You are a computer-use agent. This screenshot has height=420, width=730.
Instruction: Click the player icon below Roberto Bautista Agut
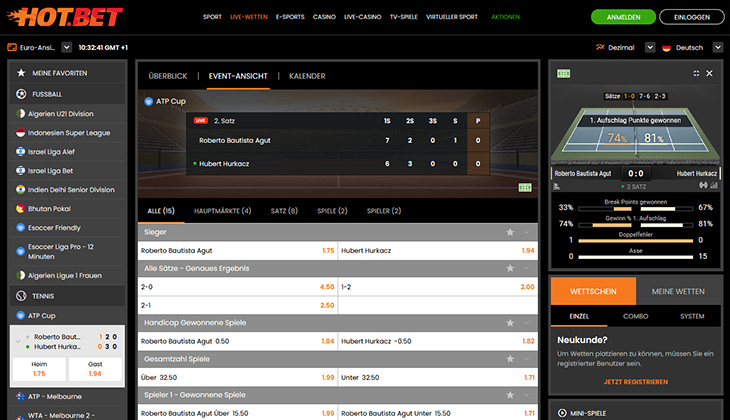click(556, 186)
